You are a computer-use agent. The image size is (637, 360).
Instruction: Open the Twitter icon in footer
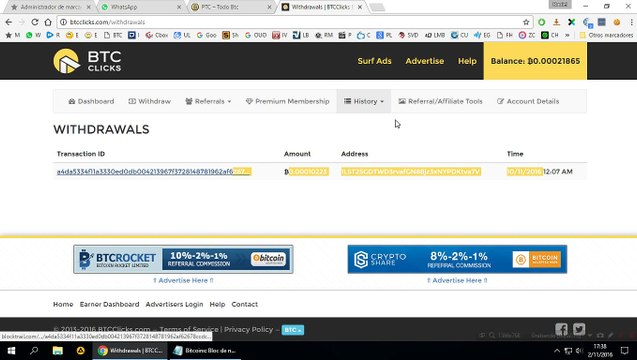pos(579,329)
